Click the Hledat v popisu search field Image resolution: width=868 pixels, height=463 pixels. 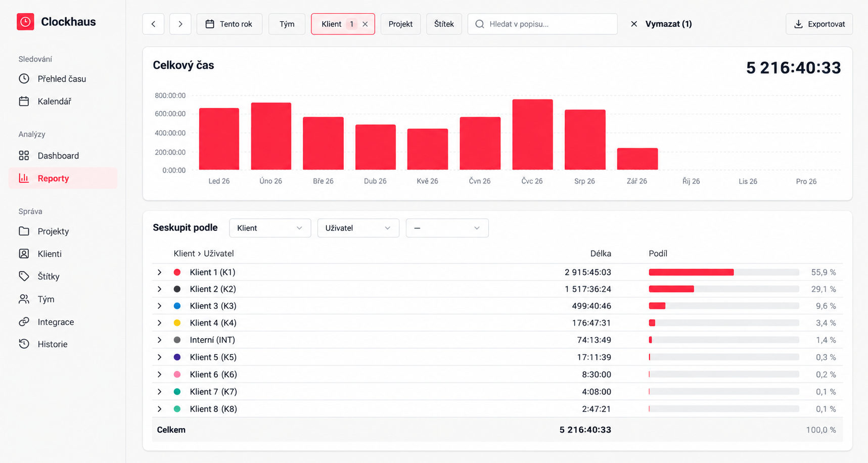click(x=542, y=24)
